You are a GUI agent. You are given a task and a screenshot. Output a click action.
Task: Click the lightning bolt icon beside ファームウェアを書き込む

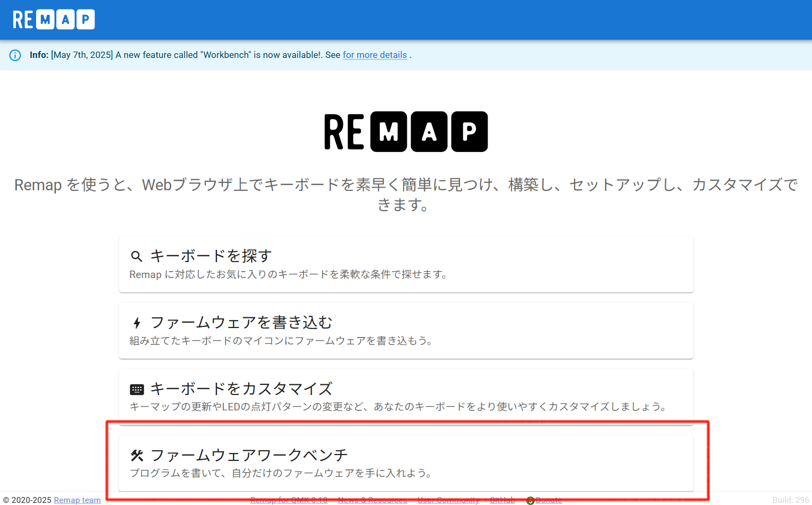click(x=137, y=323)
